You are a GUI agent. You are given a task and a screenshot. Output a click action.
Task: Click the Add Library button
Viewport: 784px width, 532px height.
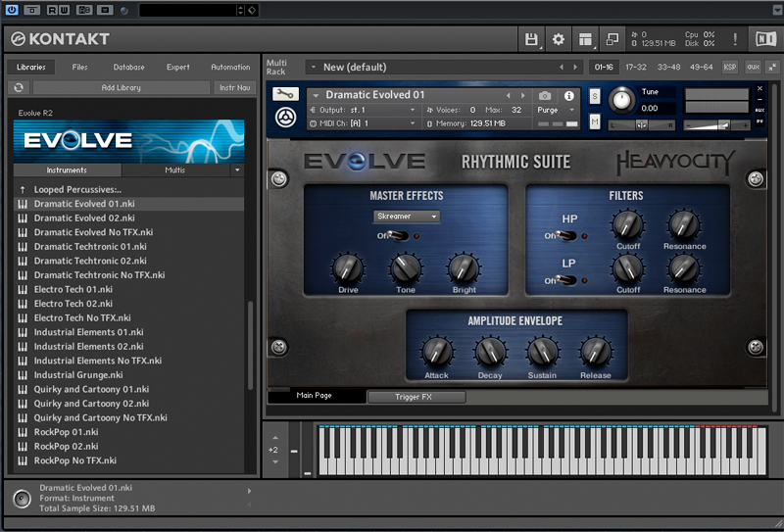tap(121, 87)
